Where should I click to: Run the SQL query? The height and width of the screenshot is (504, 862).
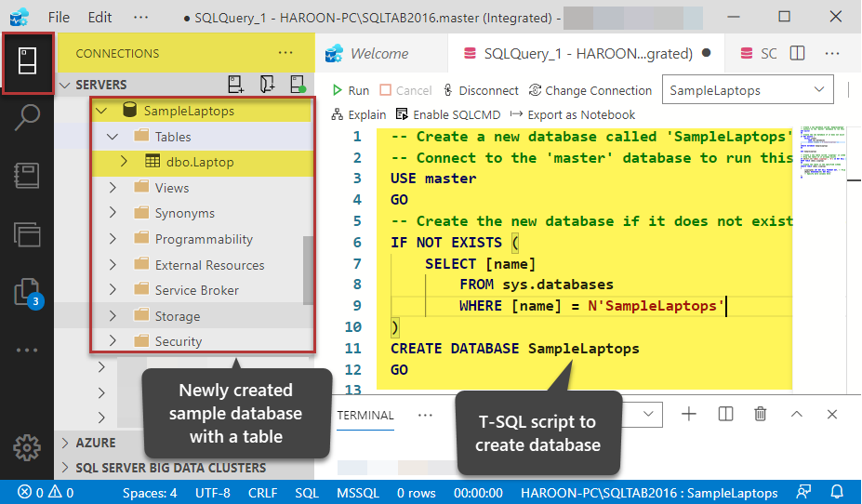click(351, 90)
